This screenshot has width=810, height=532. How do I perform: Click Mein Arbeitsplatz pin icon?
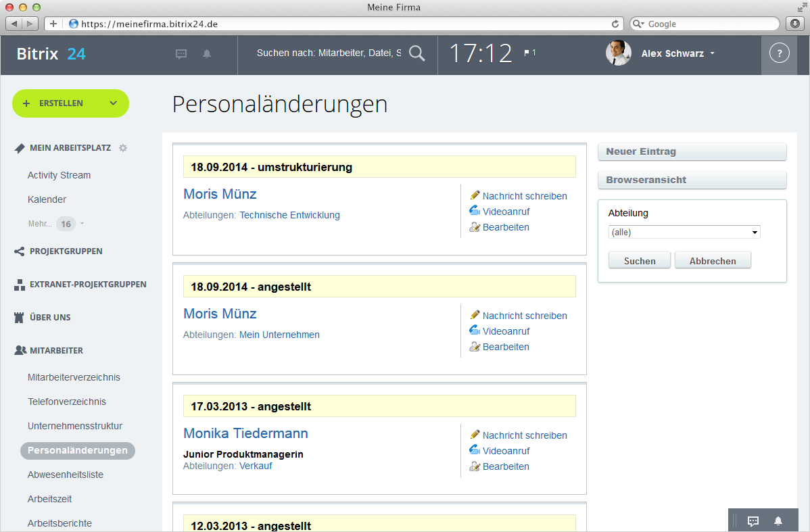(20, 148)
